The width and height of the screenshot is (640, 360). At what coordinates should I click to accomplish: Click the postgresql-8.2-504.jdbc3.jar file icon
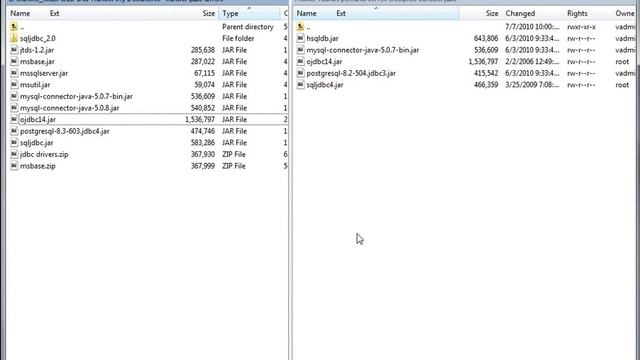coord(300,73)
